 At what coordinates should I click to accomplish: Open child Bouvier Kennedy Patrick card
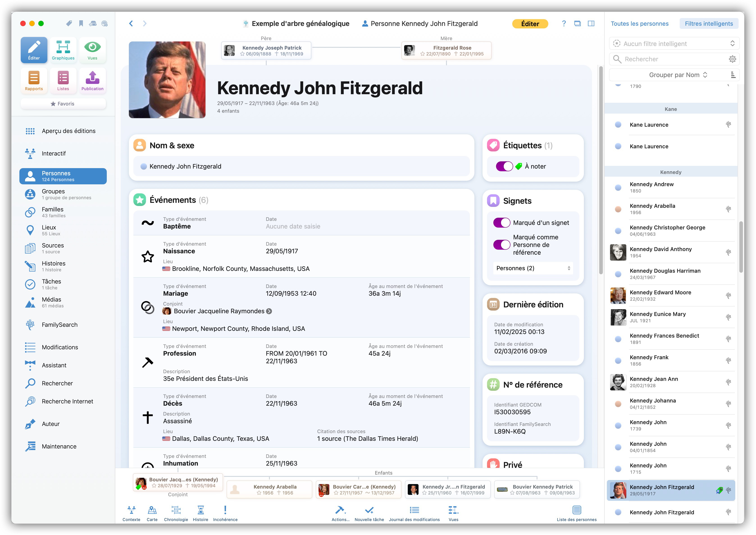click(x=537, y=489)
